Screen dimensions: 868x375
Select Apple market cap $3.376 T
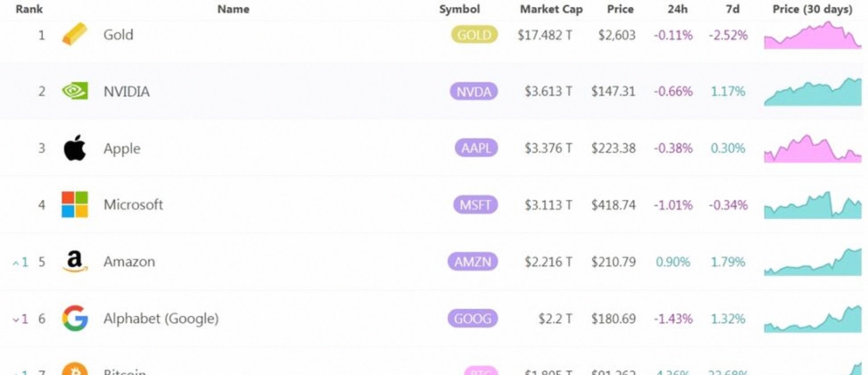click(548, 148)
